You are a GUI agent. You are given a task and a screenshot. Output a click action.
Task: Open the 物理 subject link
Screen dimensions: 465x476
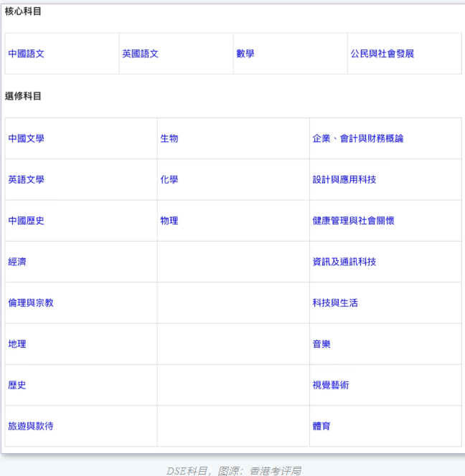(x=169, y=220)
